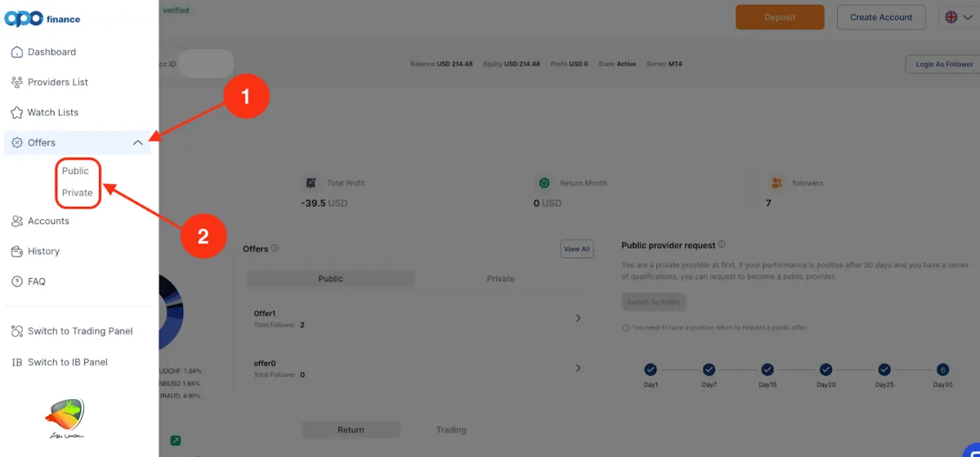Click the -39.5 USD total profit value
Image resolution: width=980 pixels, height=457 pixels.
[324, 204]
